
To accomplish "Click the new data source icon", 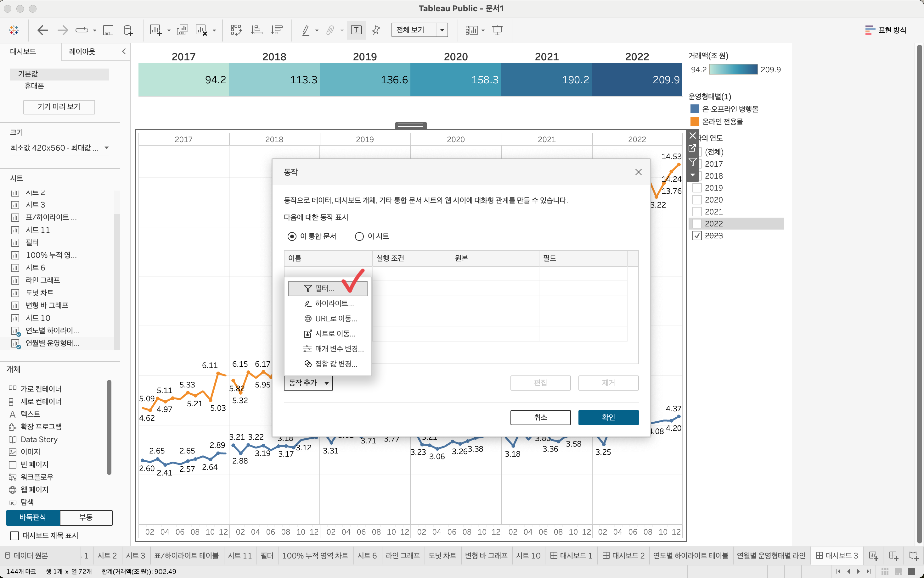I will (128, 30).
